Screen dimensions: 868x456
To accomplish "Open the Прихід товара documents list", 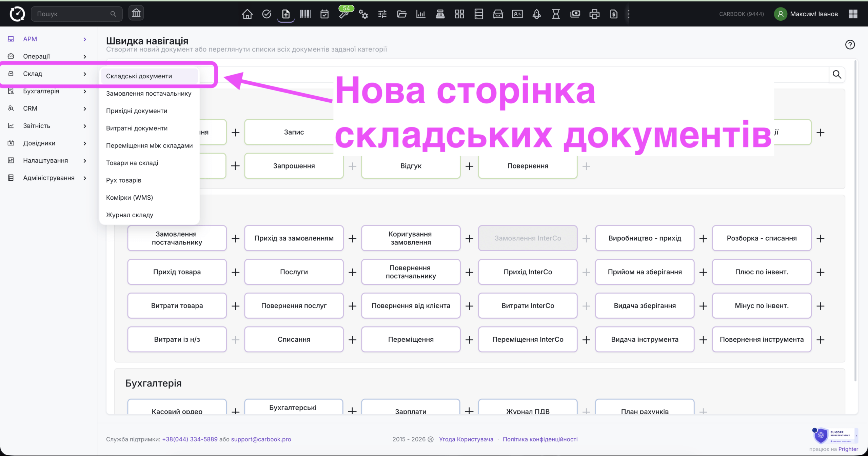I will coord(177,272).
